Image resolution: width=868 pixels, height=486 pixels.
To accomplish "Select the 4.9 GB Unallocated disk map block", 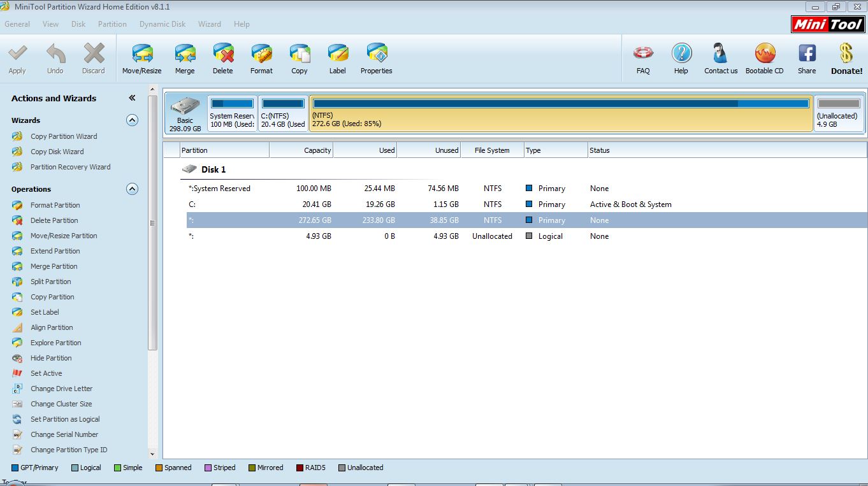I will pos(838,114).
